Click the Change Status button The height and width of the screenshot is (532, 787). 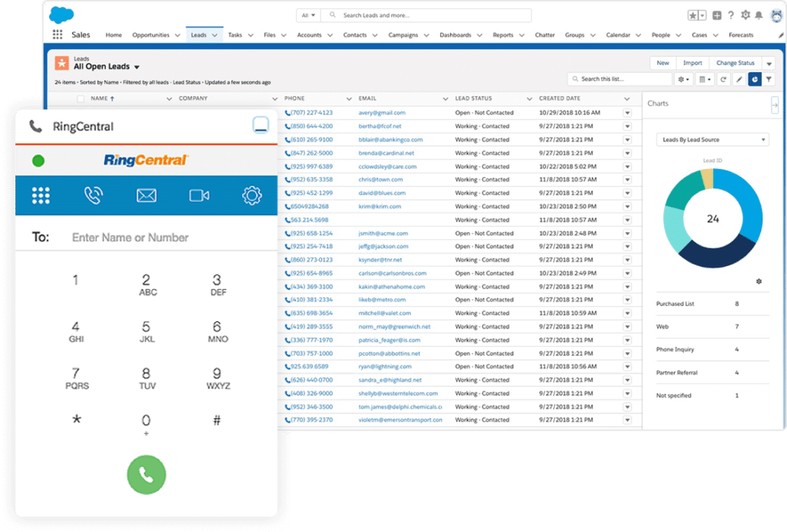click(x=736, y=63)
